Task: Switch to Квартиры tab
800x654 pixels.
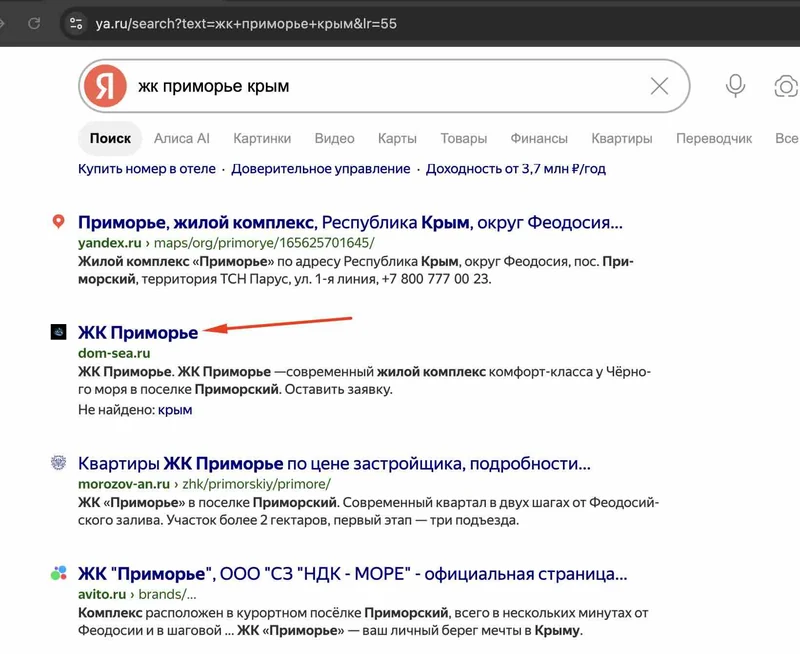Action: [622, 138]
